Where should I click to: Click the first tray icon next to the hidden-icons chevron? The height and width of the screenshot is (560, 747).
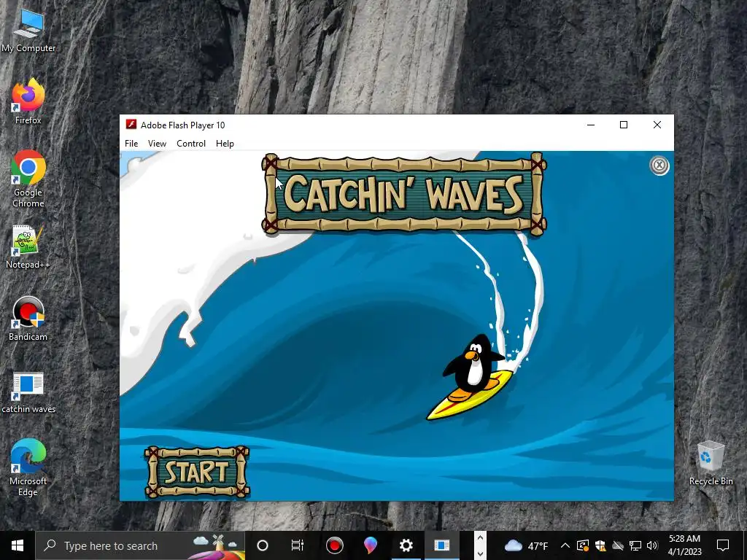click(x=583, y=545)
